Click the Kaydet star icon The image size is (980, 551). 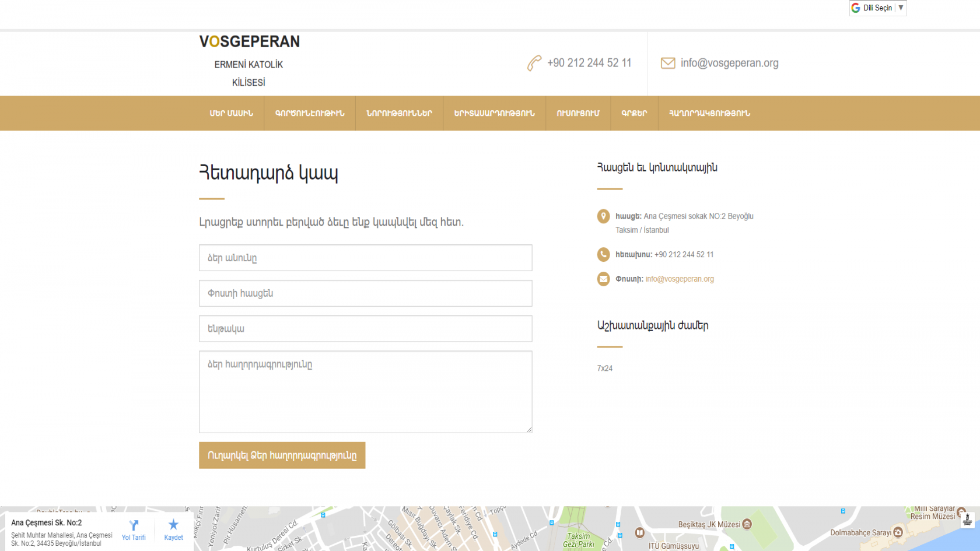(x=173, y=524)
